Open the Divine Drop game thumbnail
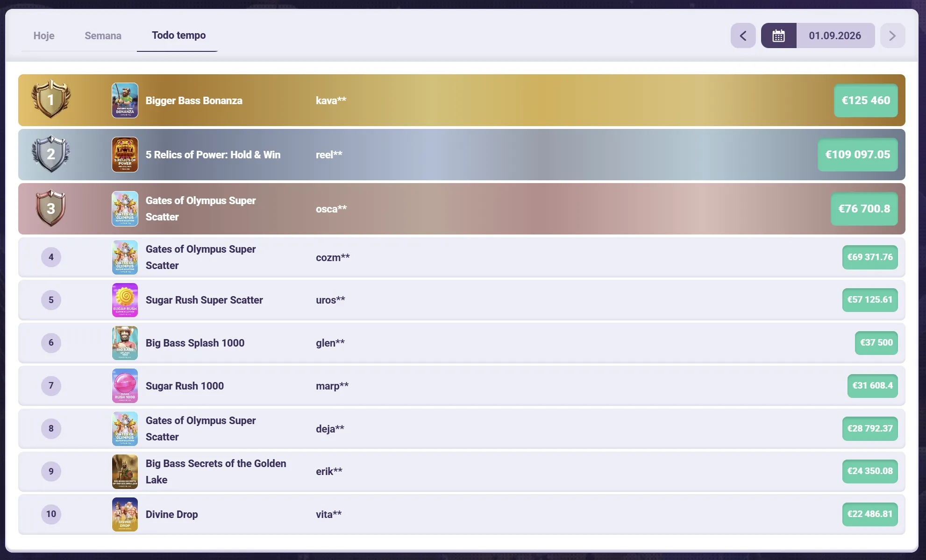The image size is (926, 560). (125, 514)
